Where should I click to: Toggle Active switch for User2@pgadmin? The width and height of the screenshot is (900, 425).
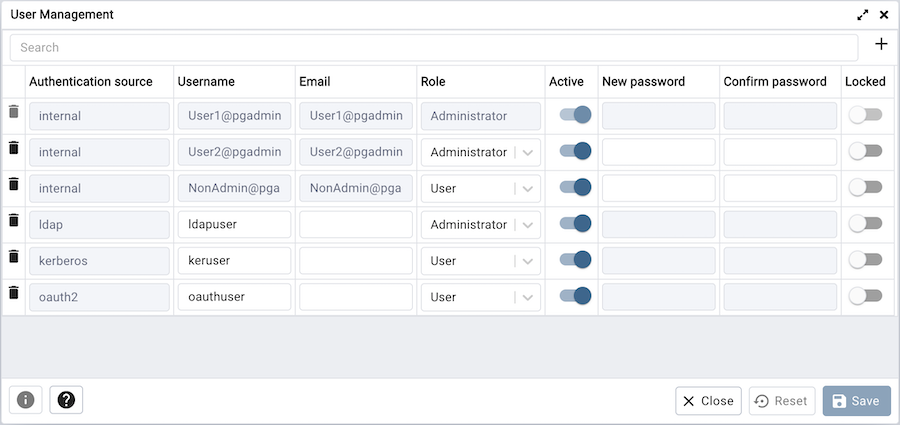click(x=575, y=152)
